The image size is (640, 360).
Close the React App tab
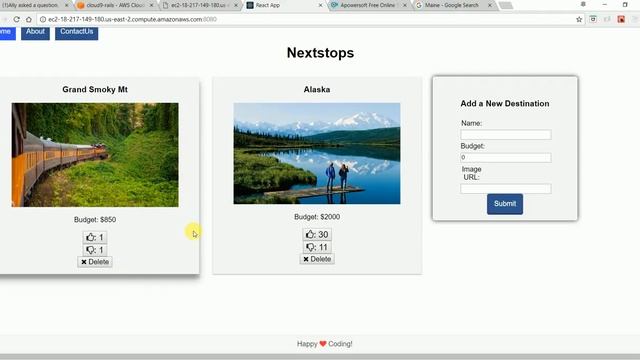320,5
